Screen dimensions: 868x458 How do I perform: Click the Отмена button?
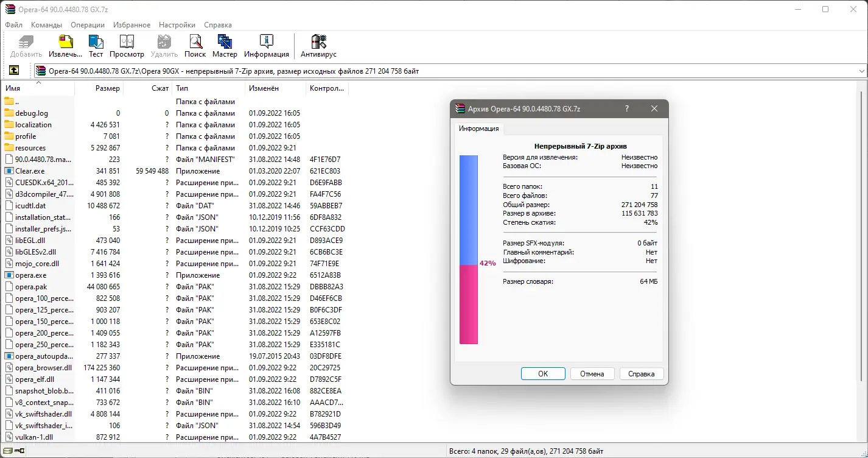click(592, 374)
